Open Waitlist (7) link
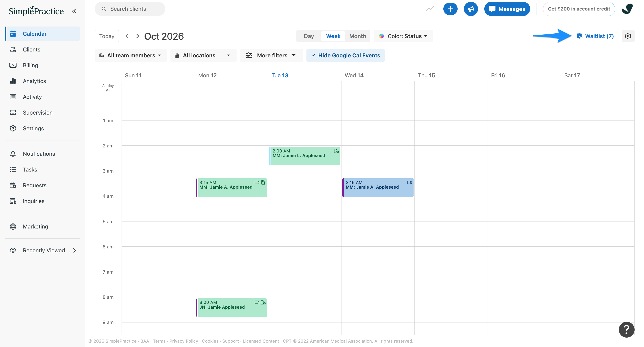 pos(595,36)
